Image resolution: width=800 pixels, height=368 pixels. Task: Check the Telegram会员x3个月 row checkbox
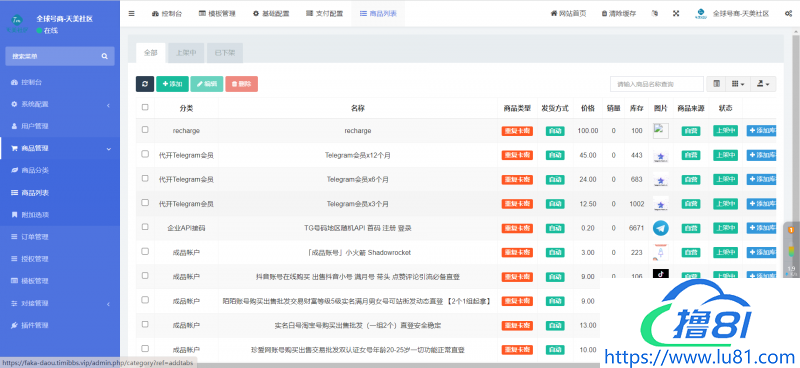point(145,202)
